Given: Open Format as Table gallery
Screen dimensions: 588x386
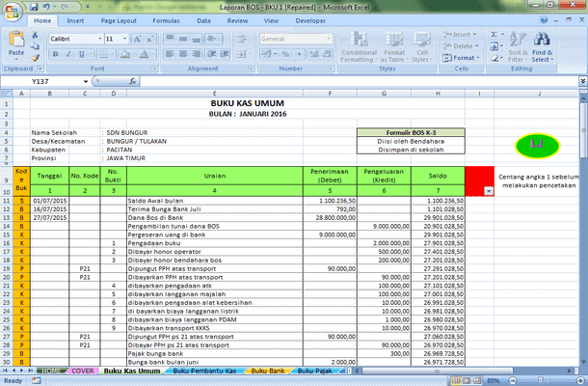Looking at the screenshot, I should pos(394,47).
